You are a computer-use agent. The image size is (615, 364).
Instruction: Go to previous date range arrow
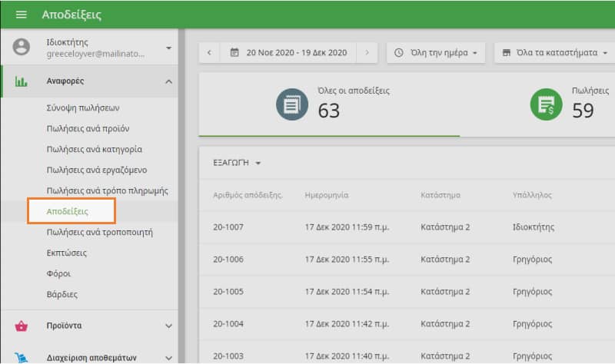click(209, 53)
